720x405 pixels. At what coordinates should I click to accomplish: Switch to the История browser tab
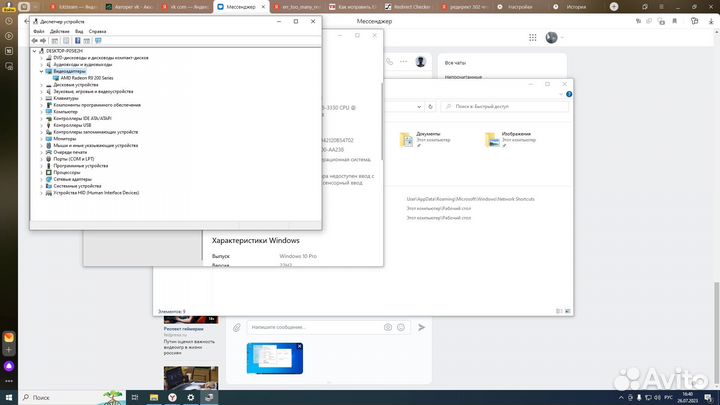(576, 7)
